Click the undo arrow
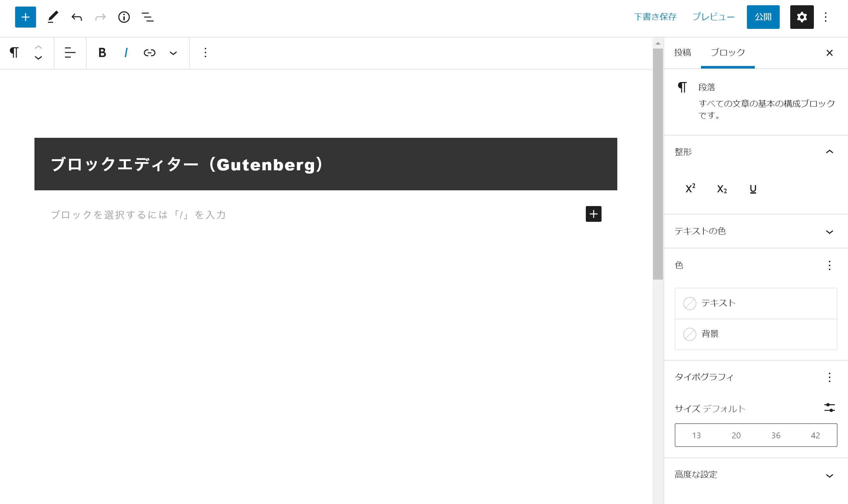The height and width of the screenshot is (504, 848). pyautogui.click(x=77, y=17)
